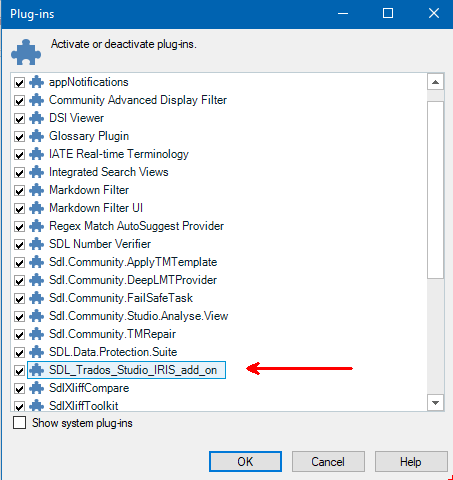The width and height of the screenshot is (453, 480).
Task: Select the Regex Match AutoSuggest Provider entry
Action: pos(136,226)
